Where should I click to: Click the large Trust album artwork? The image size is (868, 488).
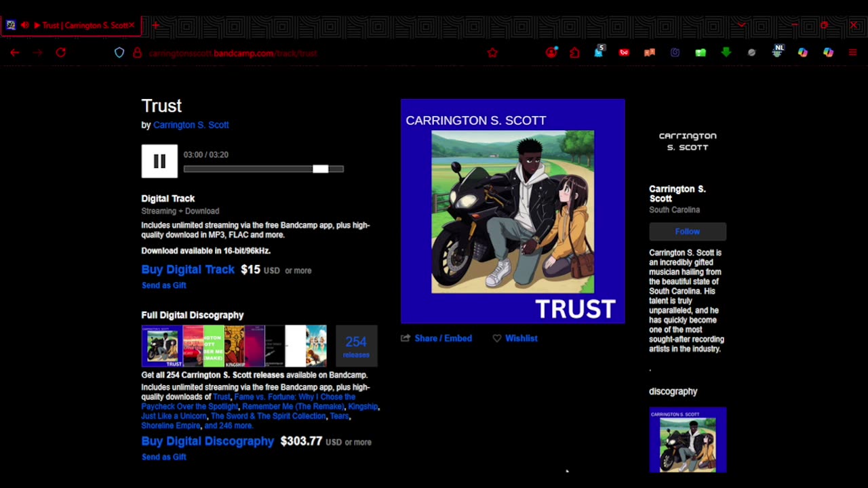tap(513, 211)
